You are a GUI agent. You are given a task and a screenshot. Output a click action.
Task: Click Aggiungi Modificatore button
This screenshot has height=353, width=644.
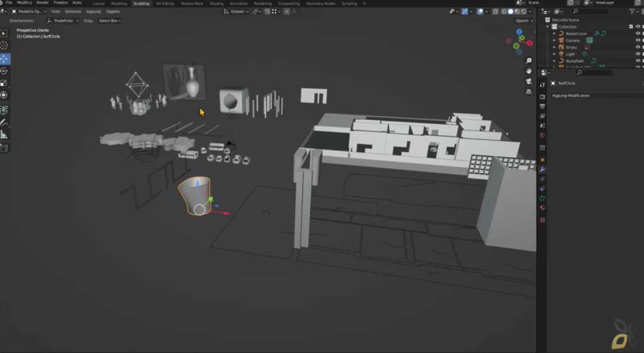pos(596,95)
